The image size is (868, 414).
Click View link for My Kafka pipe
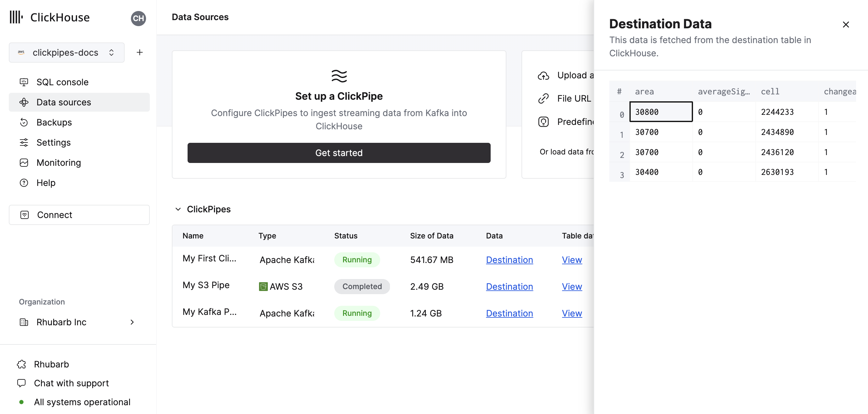pos(572,313)
